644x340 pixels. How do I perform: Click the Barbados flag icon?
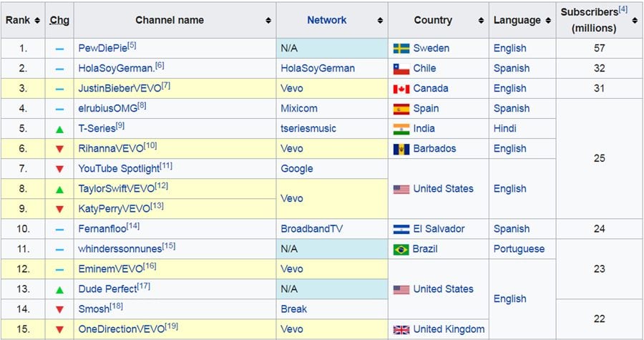point(401,149)
